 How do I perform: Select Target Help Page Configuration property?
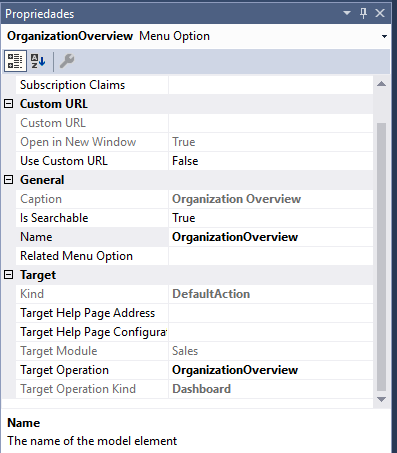point(92,332)
